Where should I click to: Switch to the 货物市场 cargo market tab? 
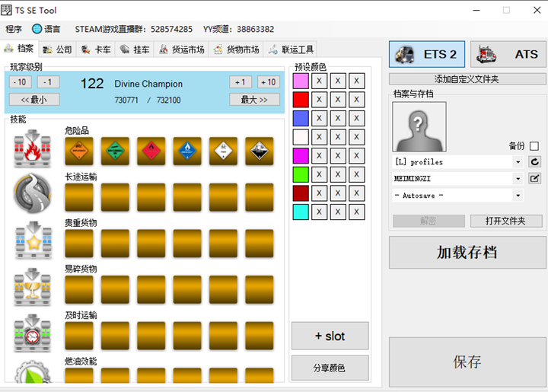[x=236, y=49]
